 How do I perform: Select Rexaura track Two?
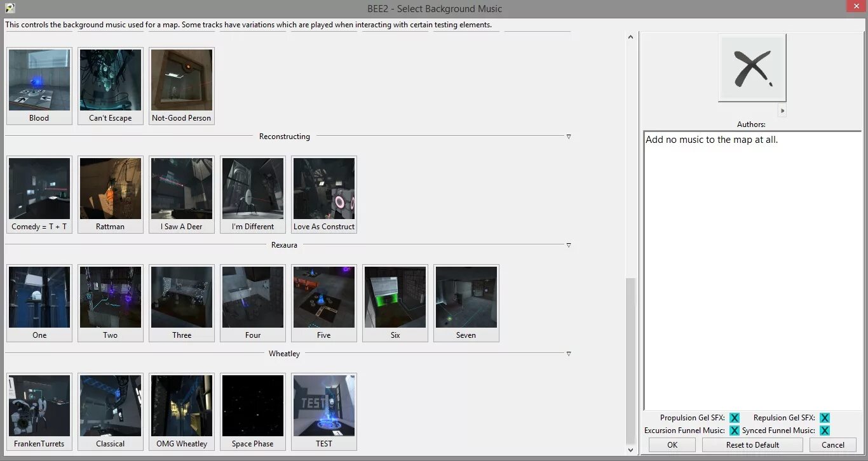coord(111,303)
